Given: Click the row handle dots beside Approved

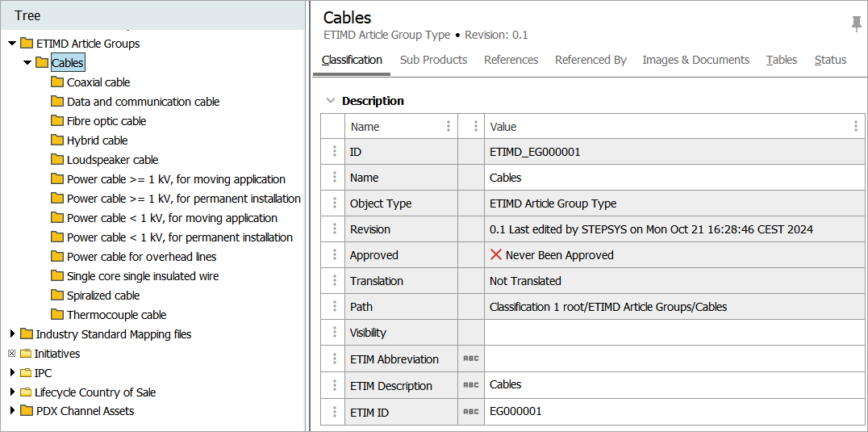Looking at the screenshot, I should [x=333, y=255].
